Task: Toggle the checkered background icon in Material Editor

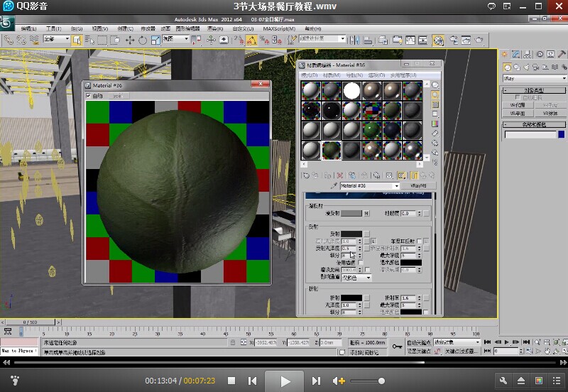Action: (435, 104)
